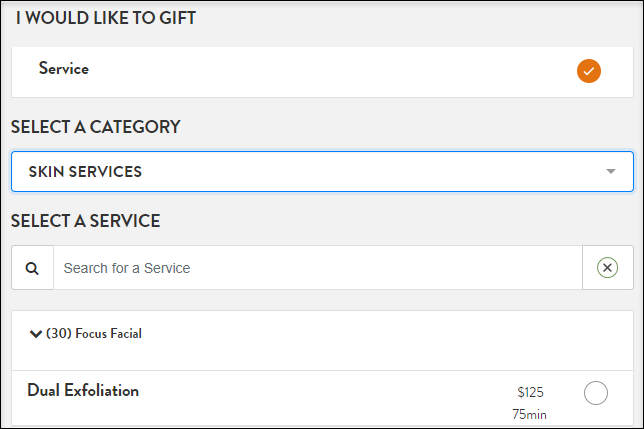Click the gray caret in category box
Viewport: 644px width, 429px height.
[x=611, y=171]
